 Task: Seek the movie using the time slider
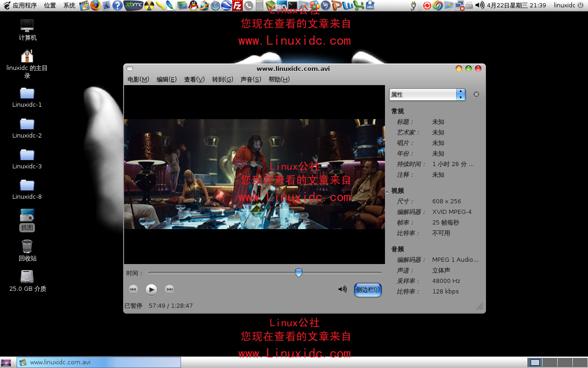pyautogui.click(x=299, y=273)
